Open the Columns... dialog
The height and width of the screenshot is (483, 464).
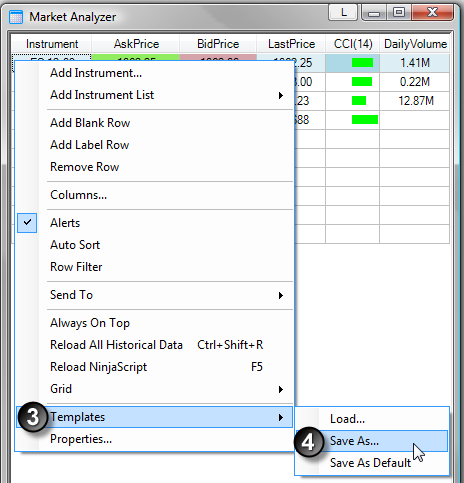click(154, 195)
